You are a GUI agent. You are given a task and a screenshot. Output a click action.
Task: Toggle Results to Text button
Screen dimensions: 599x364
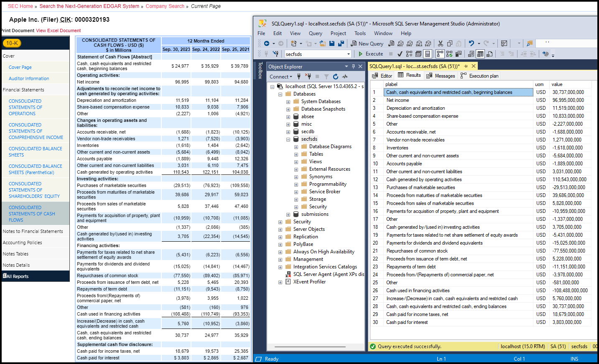[x=471, y=54]
